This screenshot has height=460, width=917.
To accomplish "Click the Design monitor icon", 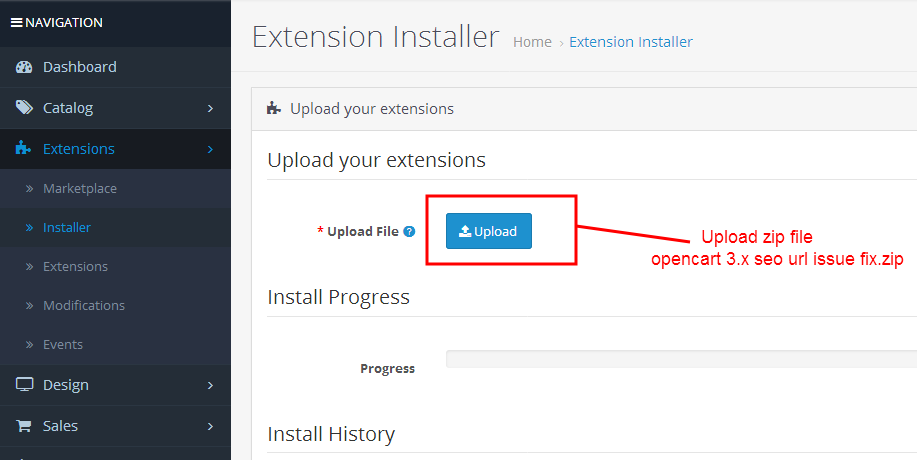I will pos(24,385).
